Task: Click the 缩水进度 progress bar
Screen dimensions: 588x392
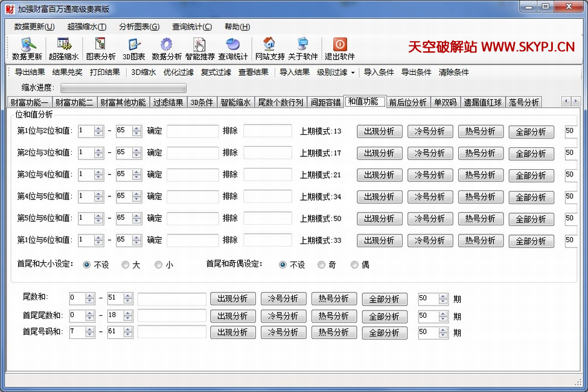Action: click(123, 88)
